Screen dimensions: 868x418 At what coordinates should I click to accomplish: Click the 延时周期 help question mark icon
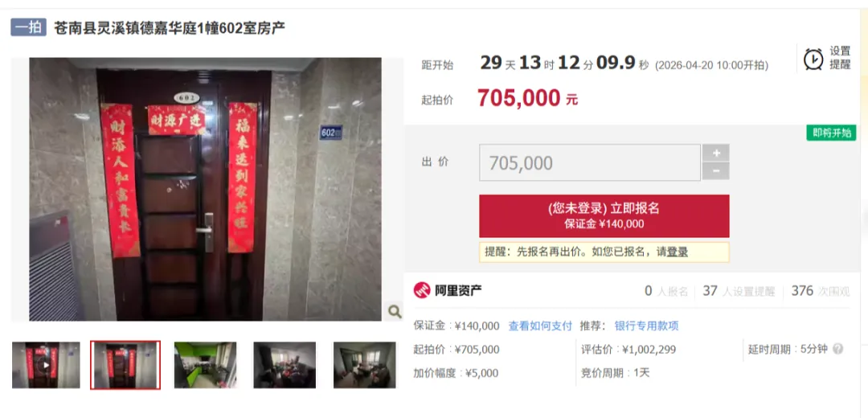pyautogui.click(x=837, y=350)
